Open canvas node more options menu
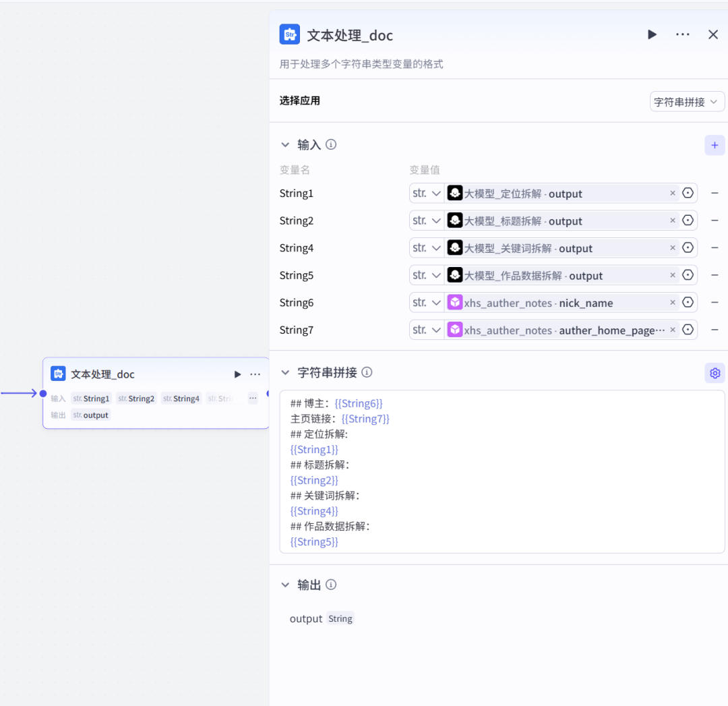The width and height of the screenshot is (728, 706). [255, 374]
